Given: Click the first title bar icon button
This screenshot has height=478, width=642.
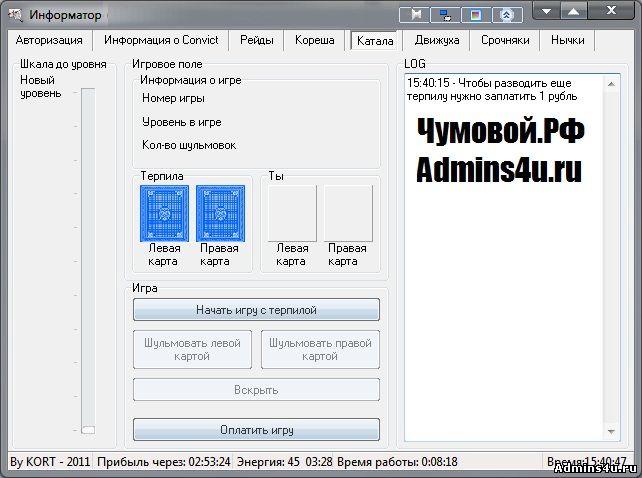Looking at the screenshot, I should 414,15.
